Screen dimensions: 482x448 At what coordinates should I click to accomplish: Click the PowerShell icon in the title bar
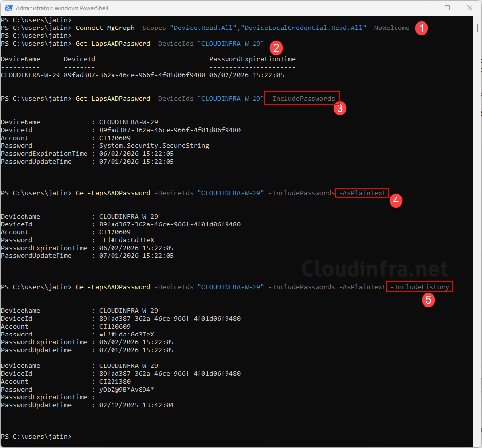[x=8, y=8]
